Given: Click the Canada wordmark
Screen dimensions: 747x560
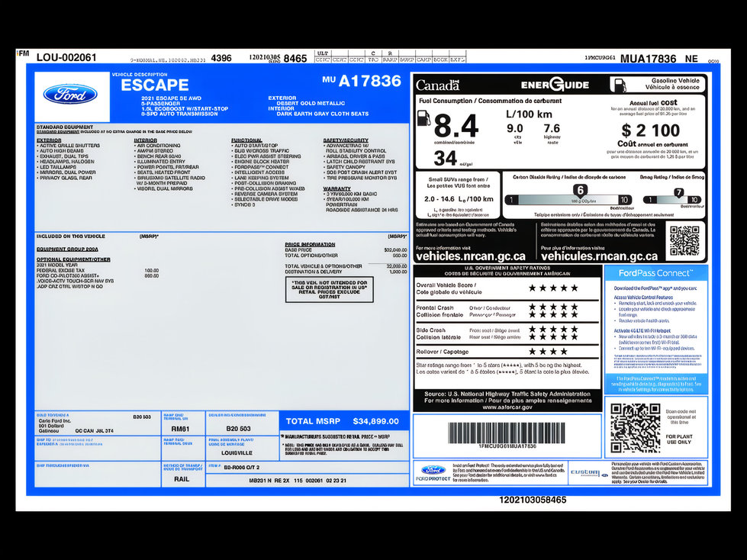Looking at the screenshot, I should pos(438,85).
